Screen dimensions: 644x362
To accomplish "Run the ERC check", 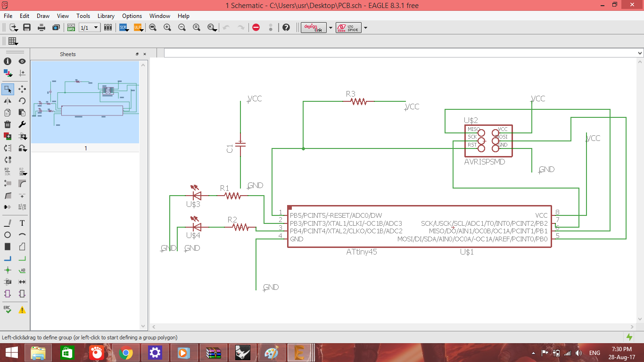I will pos(8,309).
